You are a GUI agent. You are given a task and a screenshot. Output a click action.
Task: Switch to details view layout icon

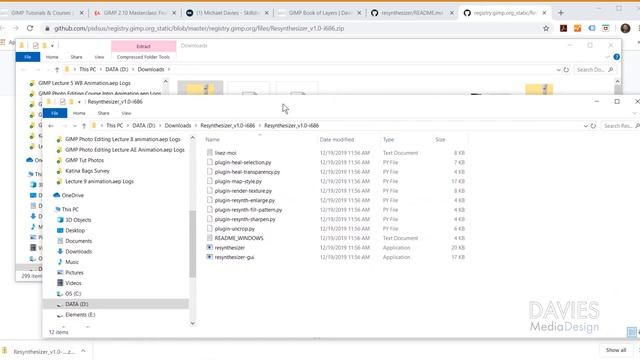click(631, 332)
